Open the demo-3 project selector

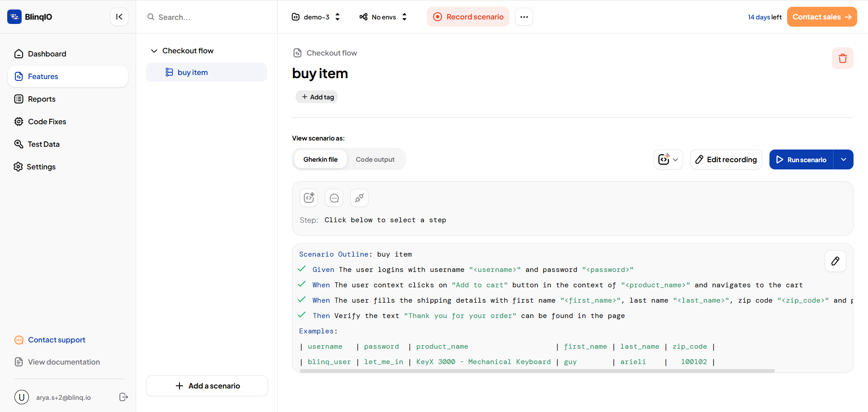[316, 17]
